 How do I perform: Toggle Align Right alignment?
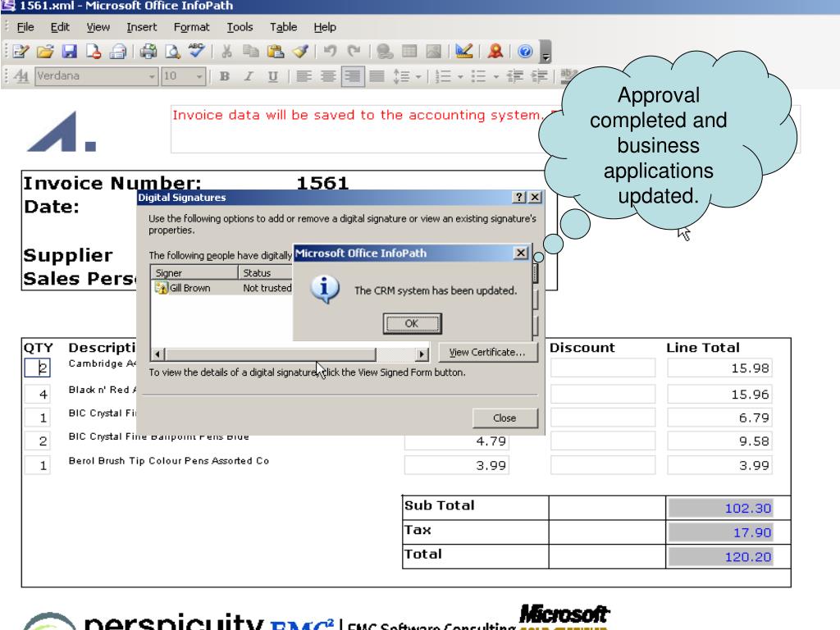[x=353, y=76]
